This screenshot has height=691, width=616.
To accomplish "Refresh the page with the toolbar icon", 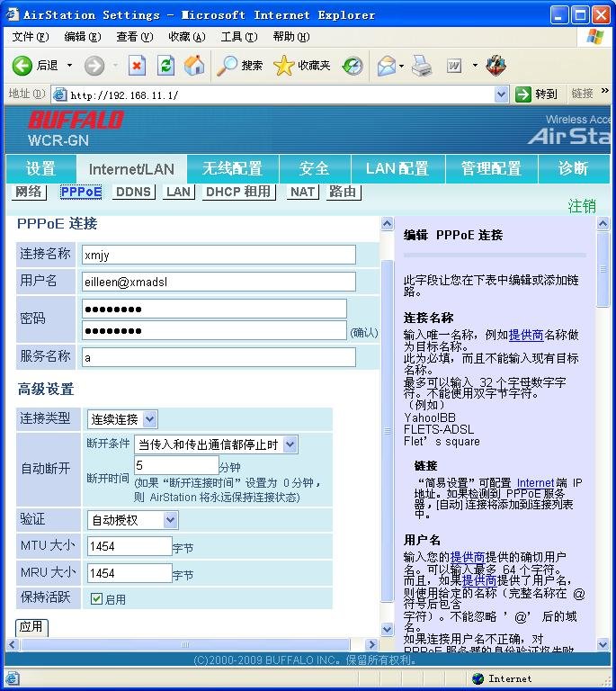I will click(165, 65).
